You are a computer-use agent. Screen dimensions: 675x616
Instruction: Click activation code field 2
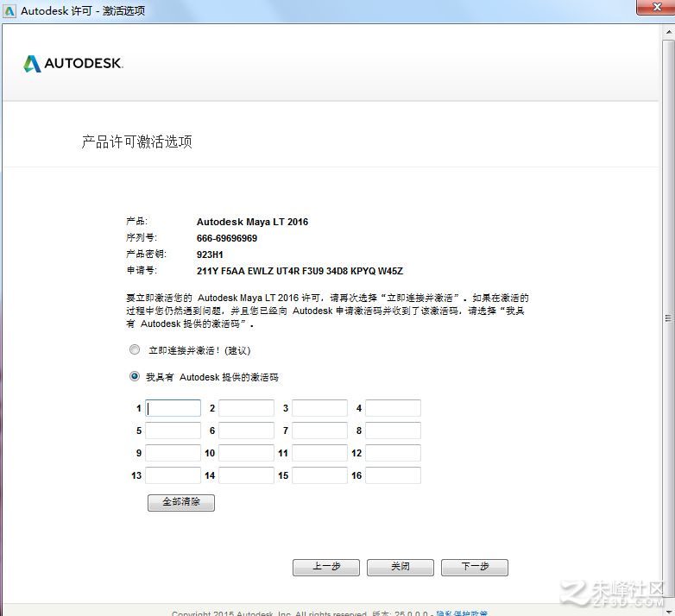coord(246,408)
